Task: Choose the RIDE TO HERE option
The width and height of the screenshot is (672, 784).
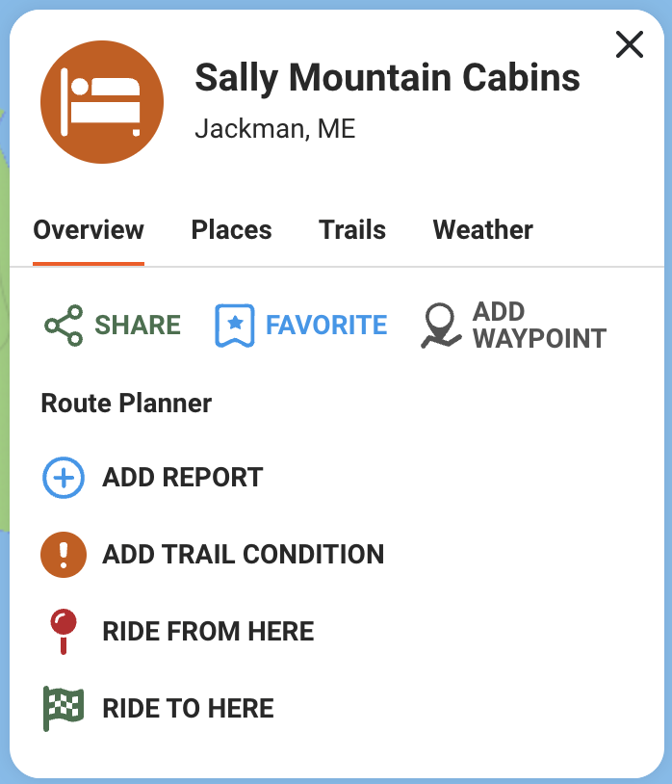Action: pos(188,709)
